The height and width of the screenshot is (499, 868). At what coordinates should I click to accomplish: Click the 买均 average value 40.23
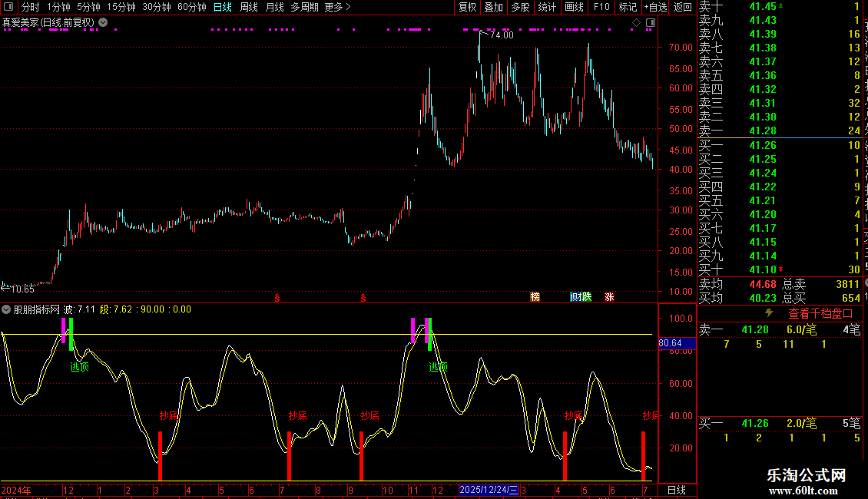pos(763,298)
